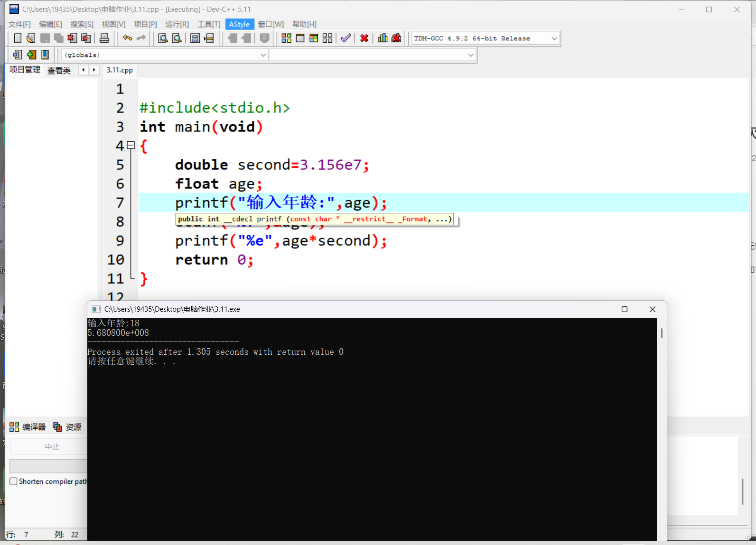Open the AStyle menu
756x545 pixels.
(x=239, y=24)
